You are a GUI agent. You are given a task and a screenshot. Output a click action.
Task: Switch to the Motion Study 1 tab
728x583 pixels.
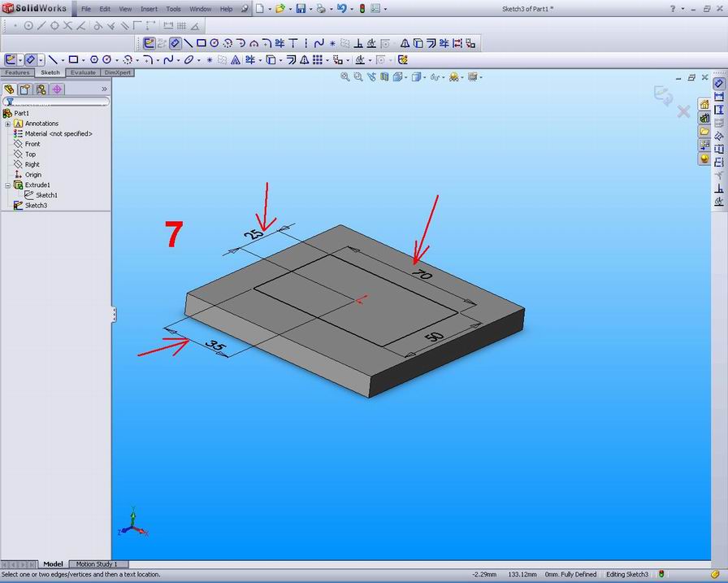pos(96,563)
